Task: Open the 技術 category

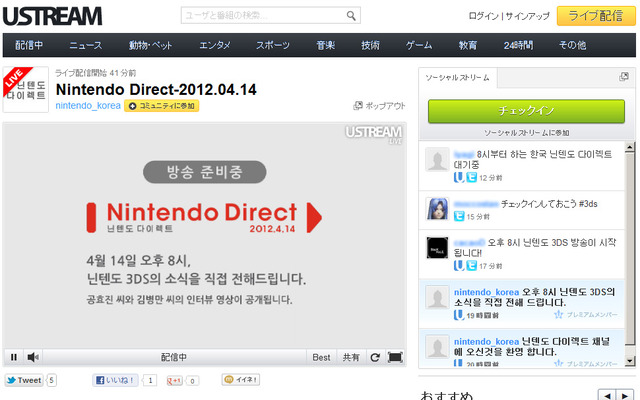Action: pos(370,45)
